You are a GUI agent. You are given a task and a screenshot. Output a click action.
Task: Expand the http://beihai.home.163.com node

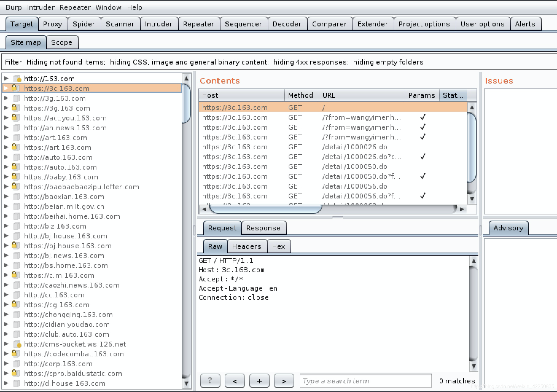point(6,216)
